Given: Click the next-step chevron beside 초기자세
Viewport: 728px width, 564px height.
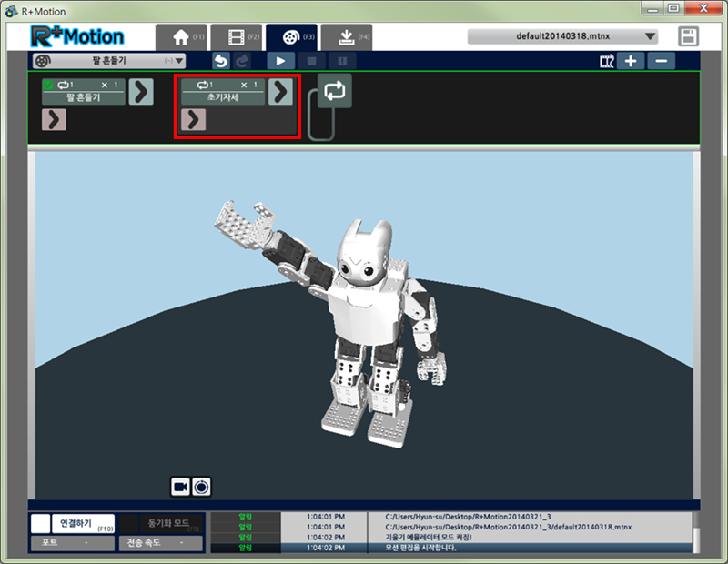Looking at the screenshot, I should [280, 92].
